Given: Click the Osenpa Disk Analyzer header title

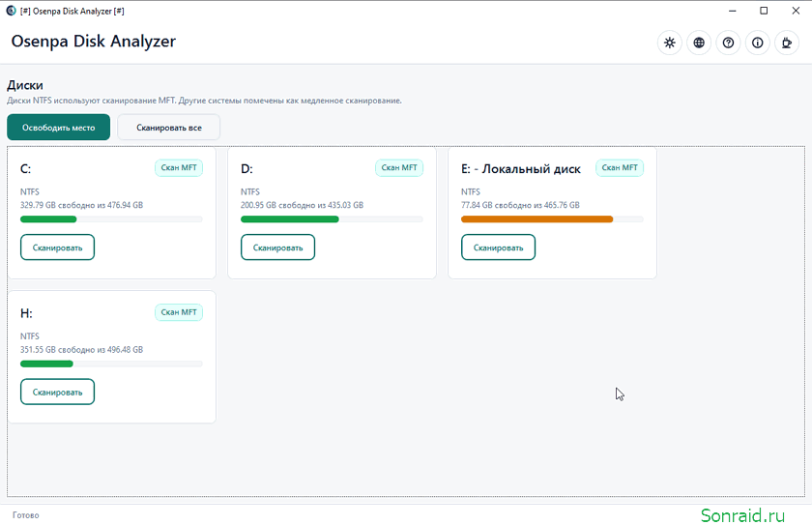Looking at the screenshot, I should click(94, 42).
